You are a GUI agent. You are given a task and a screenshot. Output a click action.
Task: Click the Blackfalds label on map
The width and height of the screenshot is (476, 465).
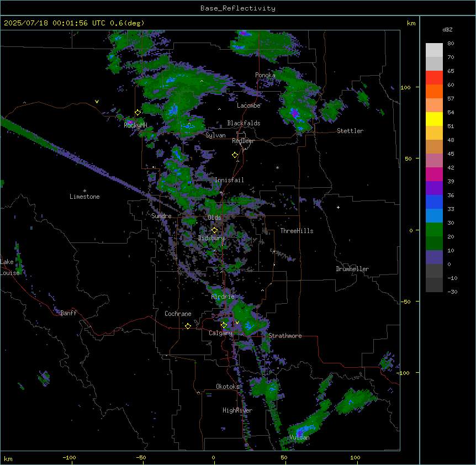244,123
